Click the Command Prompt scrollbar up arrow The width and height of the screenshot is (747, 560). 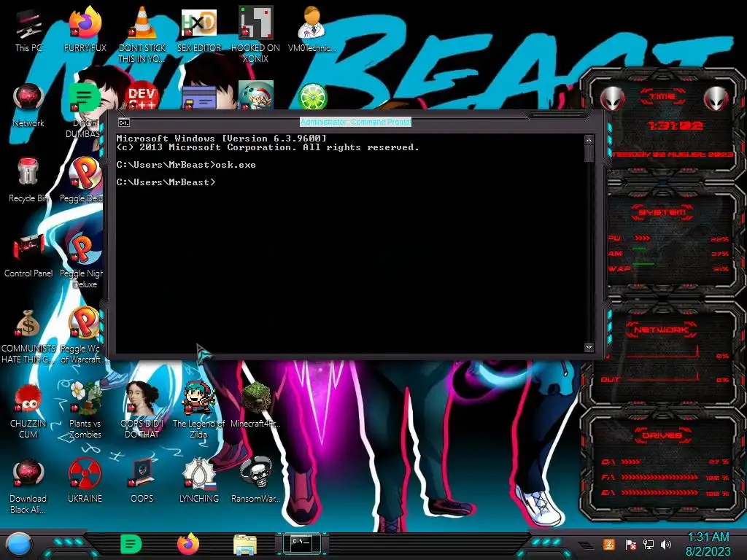click(589, 140)
